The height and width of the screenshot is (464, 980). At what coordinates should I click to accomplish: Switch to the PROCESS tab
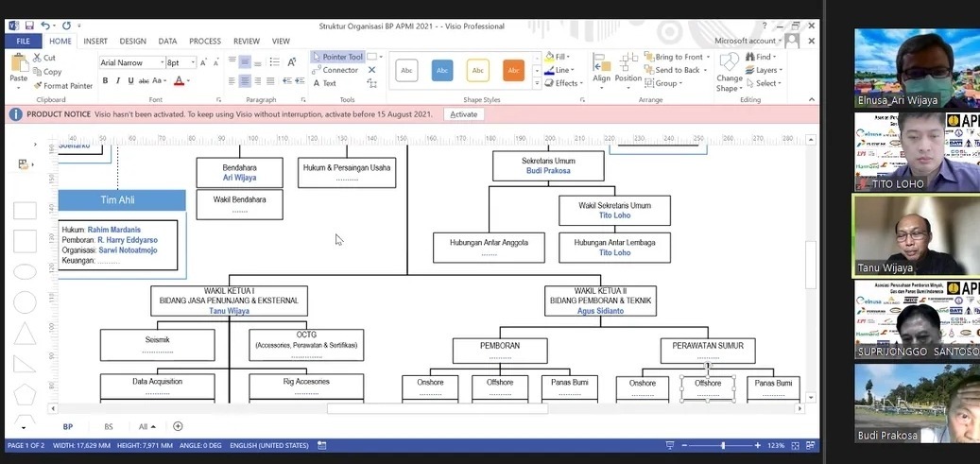pos(205,42)
